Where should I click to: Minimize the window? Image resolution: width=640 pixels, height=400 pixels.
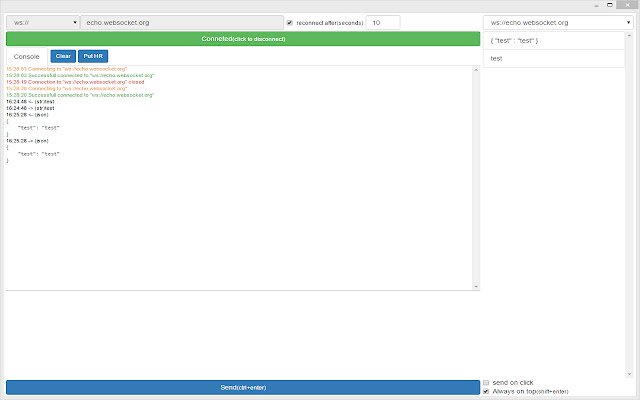(x=596, y=5)
